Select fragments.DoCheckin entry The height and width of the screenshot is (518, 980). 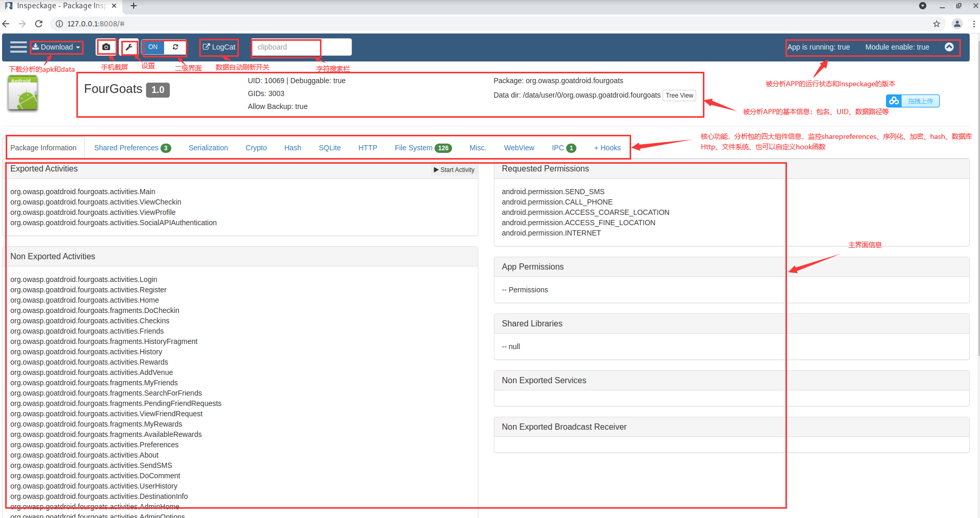(95, 310)
